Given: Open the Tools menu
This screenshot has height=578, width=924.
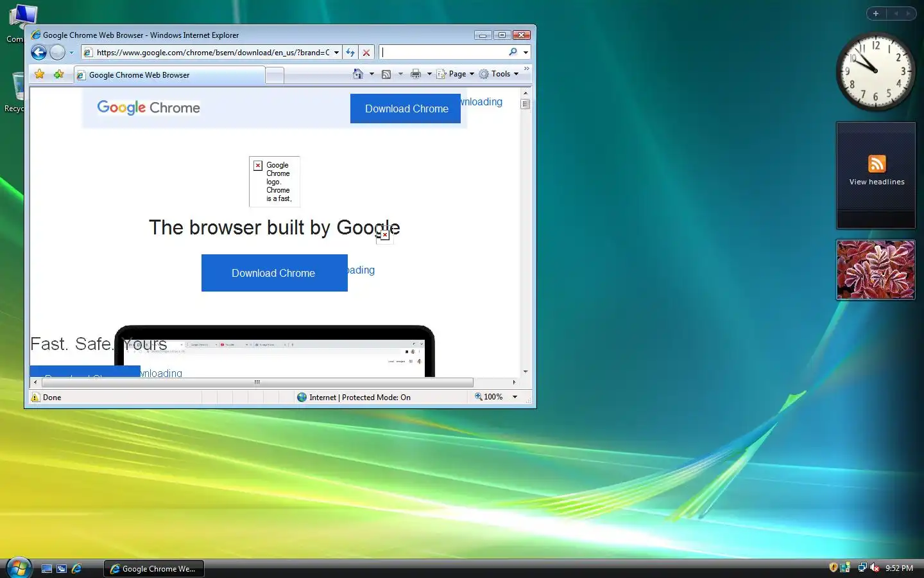Looking at the screenshot, I should point(499,74).
